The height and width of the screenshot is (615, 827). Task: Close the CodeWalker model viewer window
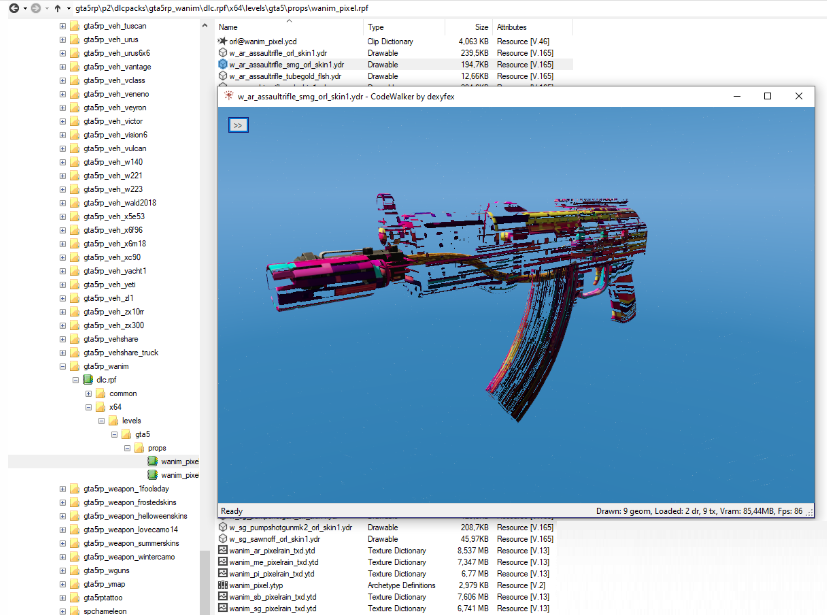tap(799, 96)
